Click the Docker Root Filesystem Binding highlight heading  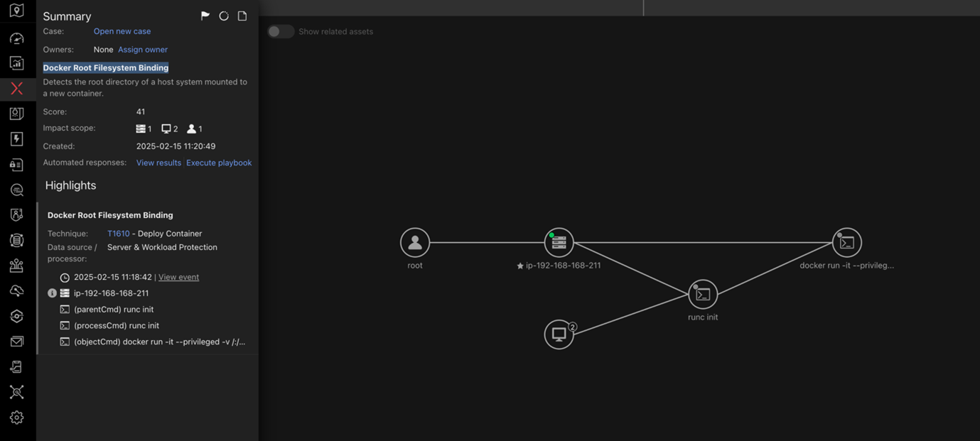(x=110, y=215)
